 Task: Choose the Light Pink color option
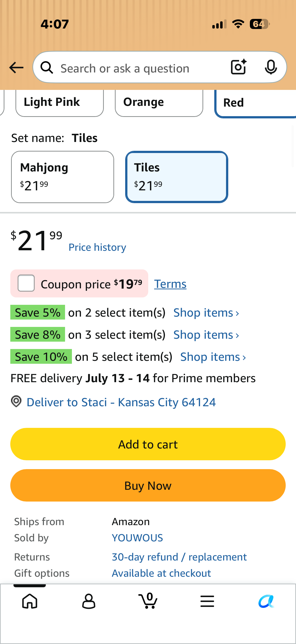[x=59, y=102]
